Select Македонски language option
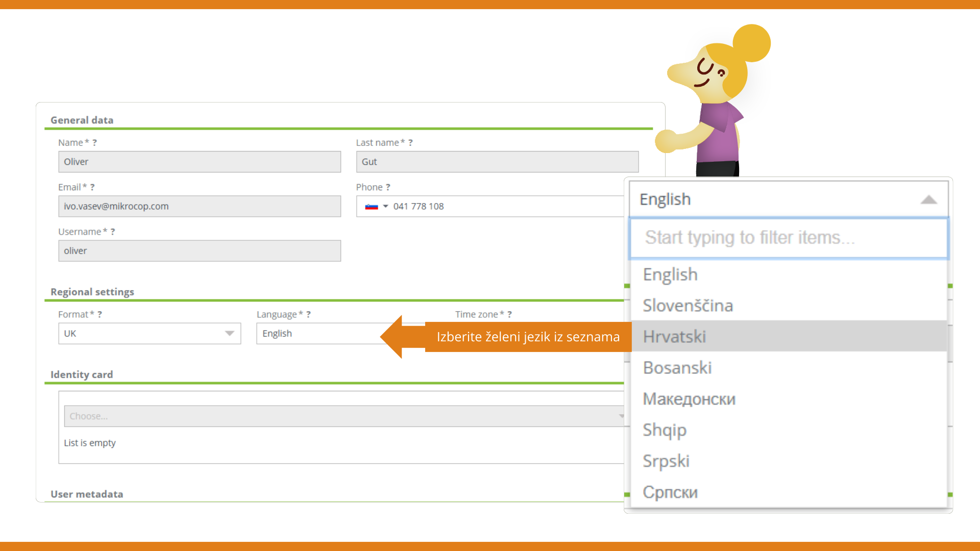This screenshot has height=551, width=980. click(x=689, y=399)
